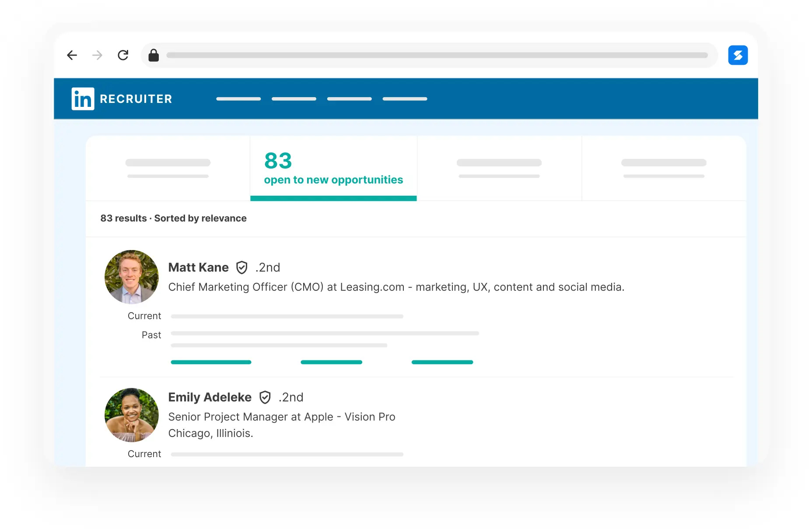Click the '.2nd' badge beside Matt Kane
The width and height of the screenshot is (812, 532).
tap(268, 267)
